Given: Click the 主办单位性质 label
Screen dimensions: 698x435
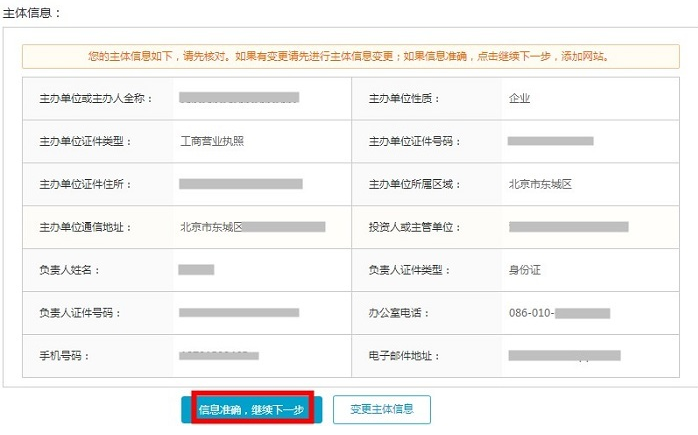Looking at the screenshot, I should [404, 98].
